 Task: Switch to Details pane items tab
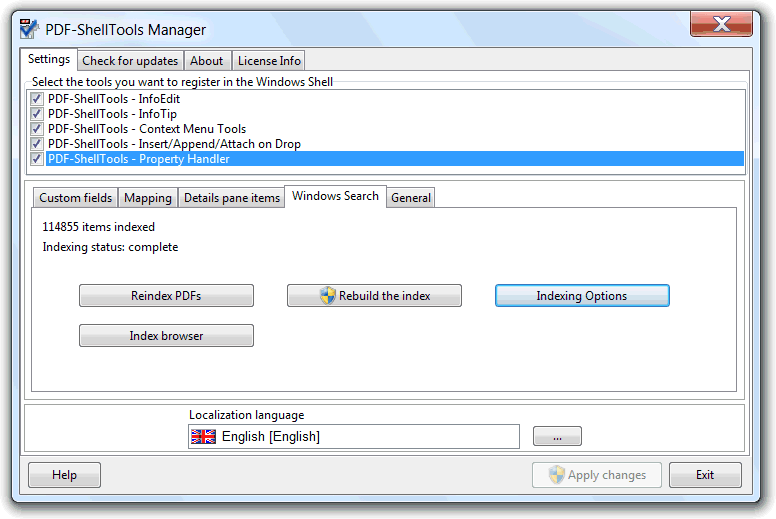[x=232, y=198]
